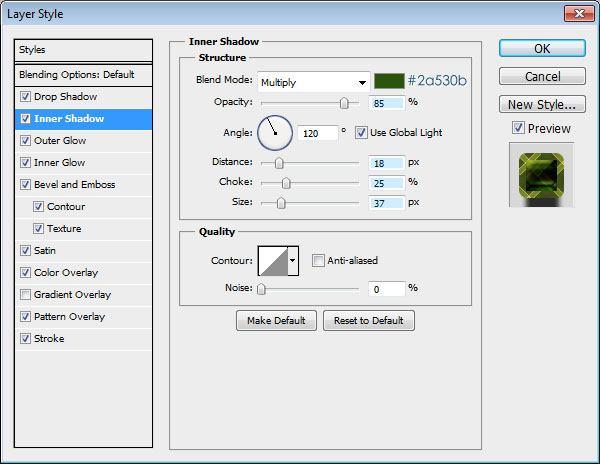Click the layer style preview thumbnail
The width and height of the screenshot is (600, 464).
(541, 175)
